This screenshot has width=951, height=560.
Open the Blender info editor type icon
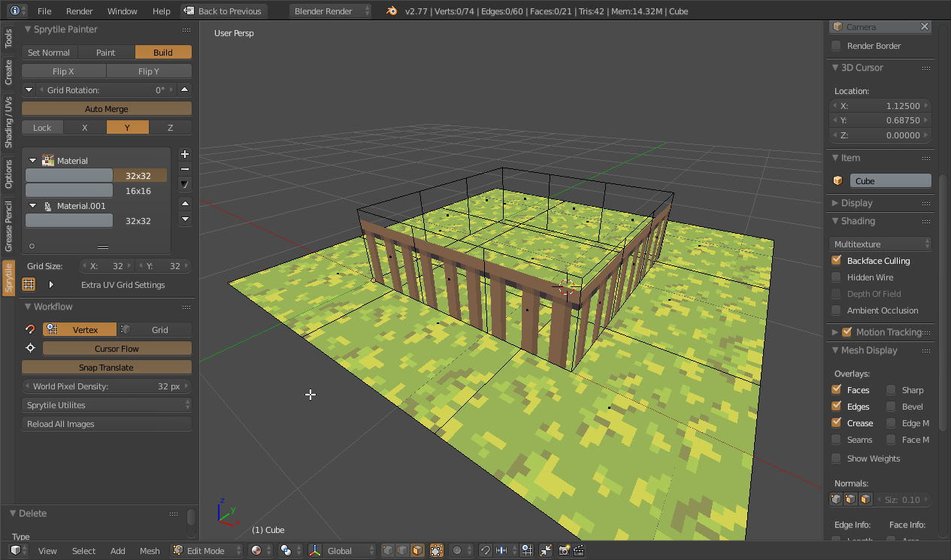(x=18, y=11)
